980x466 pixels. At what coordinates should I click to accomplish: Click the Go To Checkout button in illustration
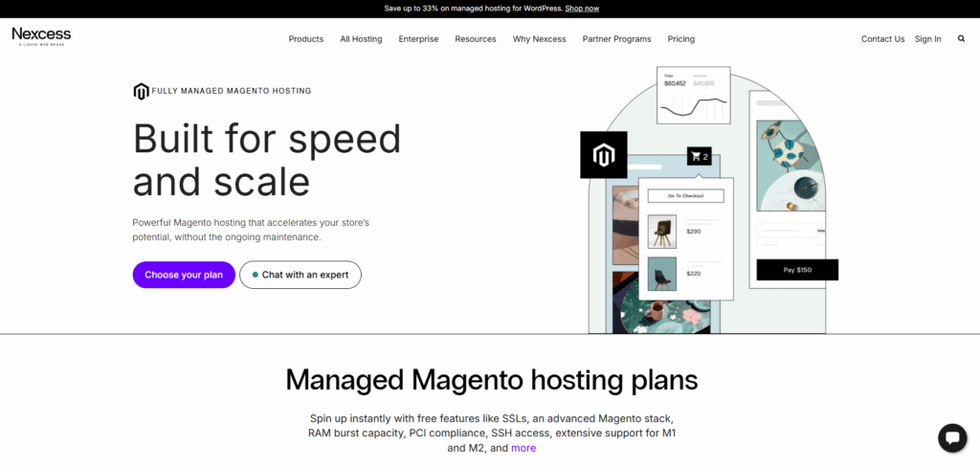685,196
